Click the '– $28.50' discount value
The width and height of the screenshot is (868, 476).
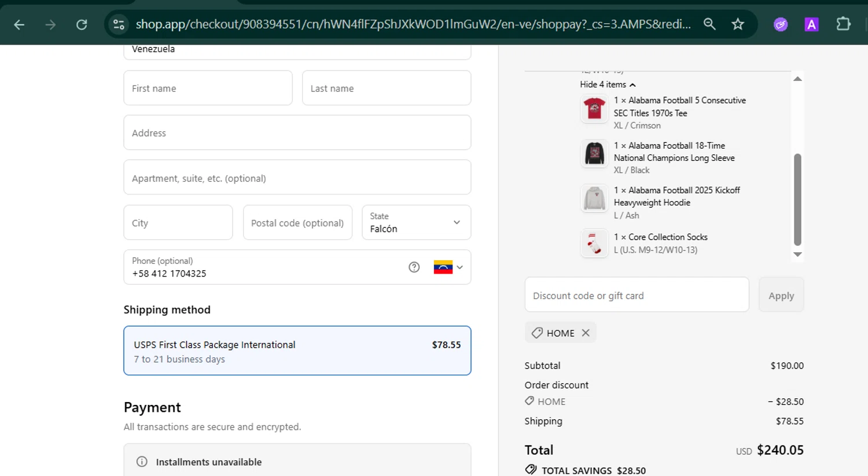(786, 401)
